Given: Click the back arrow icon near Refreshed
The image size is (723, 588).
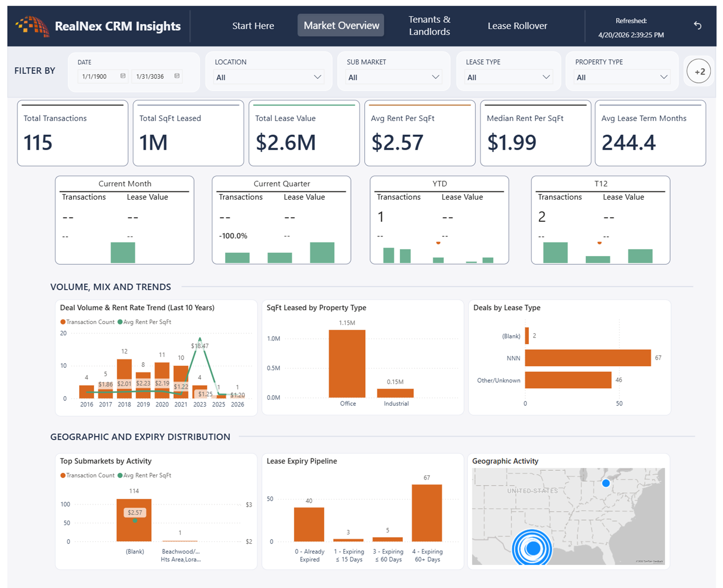Looking at the screenshot, I should coord(697,25).
